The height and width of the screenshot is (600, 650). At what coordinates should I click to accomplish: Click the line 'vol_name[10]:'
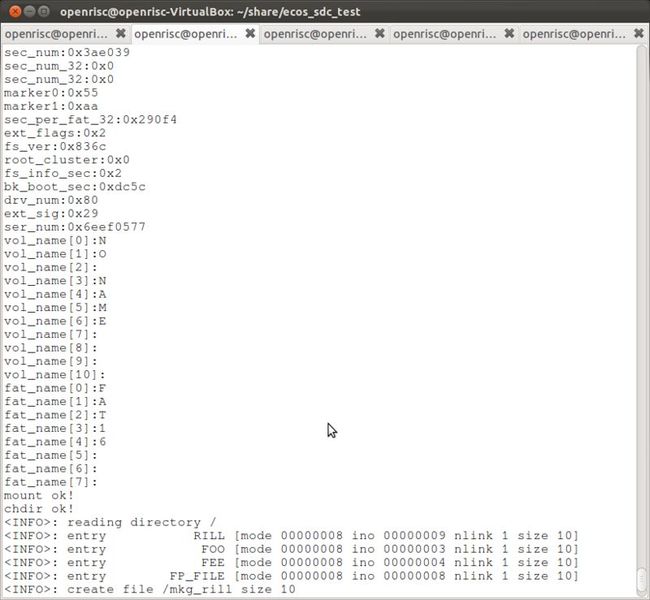[x=54, y=374]
